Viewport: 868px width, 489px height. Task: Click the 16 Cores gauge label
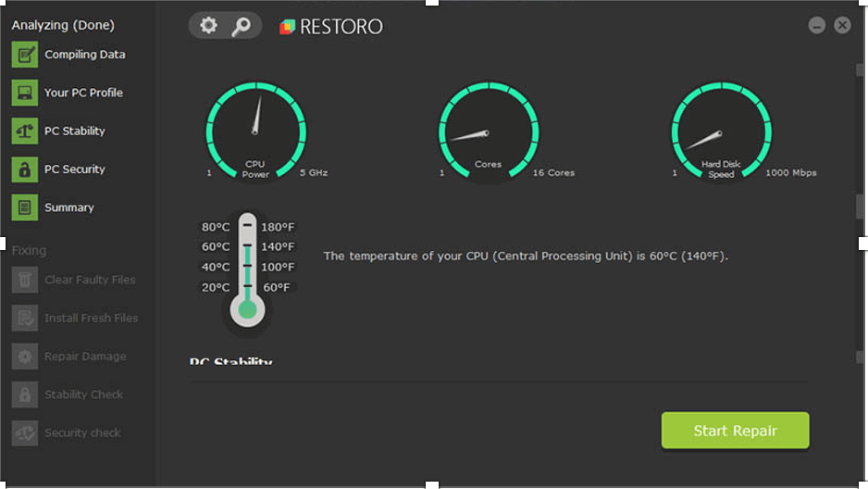pyautogui.click(x=553, y=173)
